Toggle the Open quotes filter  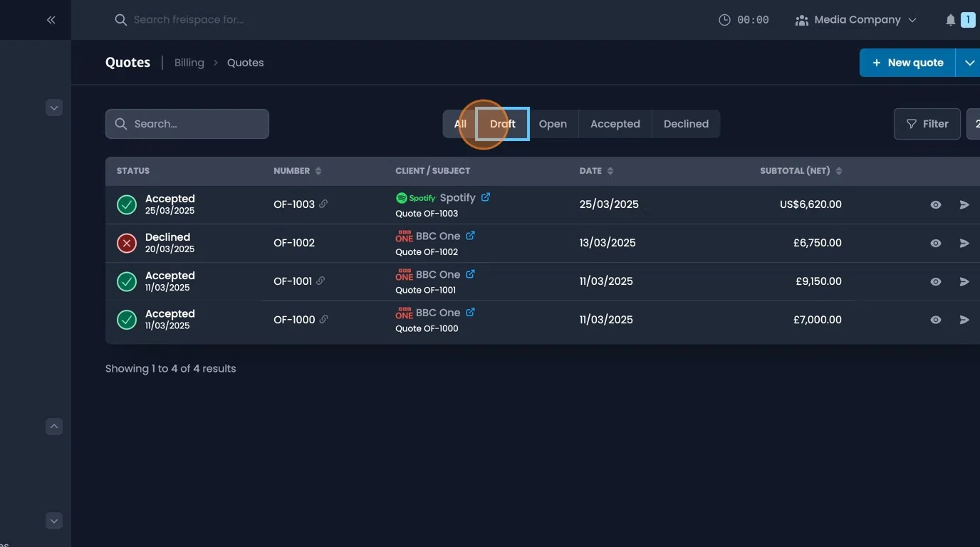(x=553, y=123)
